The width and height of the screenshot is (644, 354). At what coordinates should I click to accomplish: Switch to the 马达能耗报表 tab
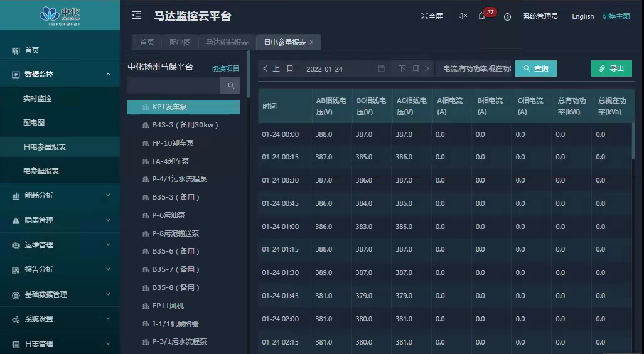227,42
